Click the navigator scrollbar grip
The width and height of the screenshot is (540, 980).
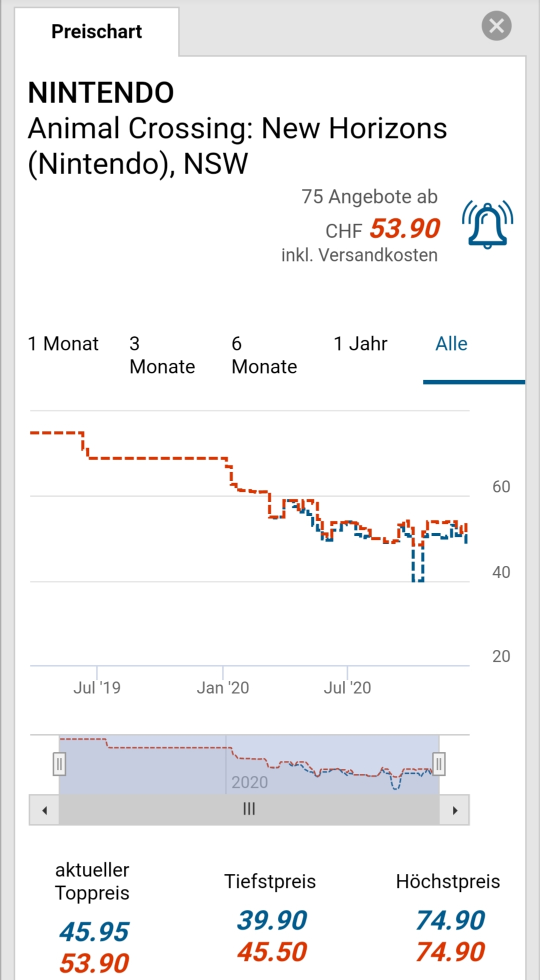(x=249, y=809)
